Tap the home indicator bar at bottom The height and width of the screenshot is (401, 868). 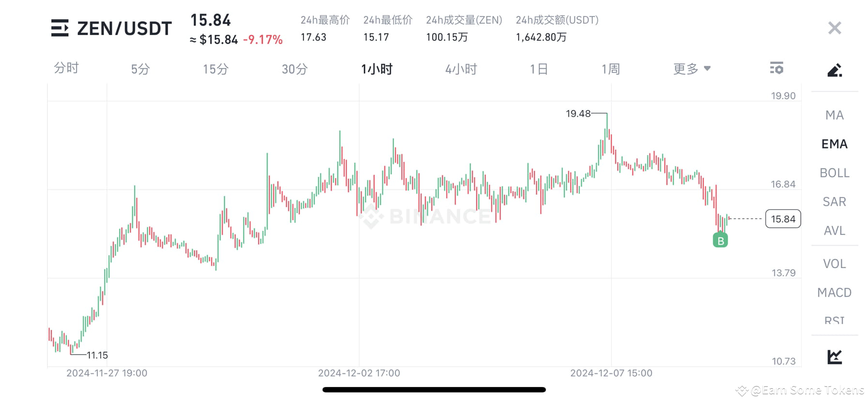[x=434, y=389]
